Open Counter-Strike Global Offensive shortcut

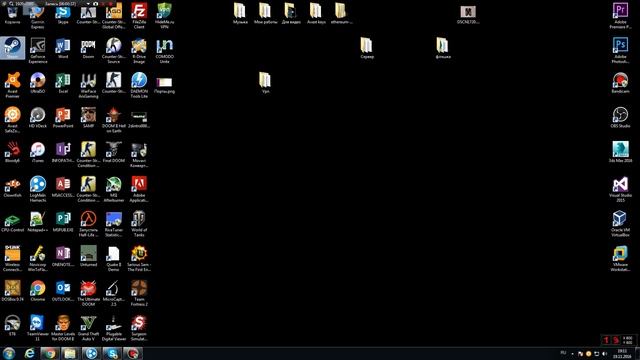[x=114, y=16]
